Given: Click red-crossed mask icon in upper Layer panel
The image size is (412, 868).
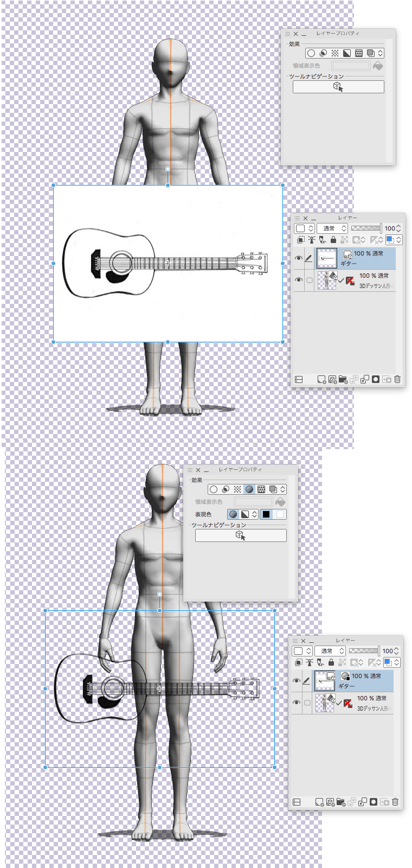Looking at the screenshot, I should (x=350, y=281).
